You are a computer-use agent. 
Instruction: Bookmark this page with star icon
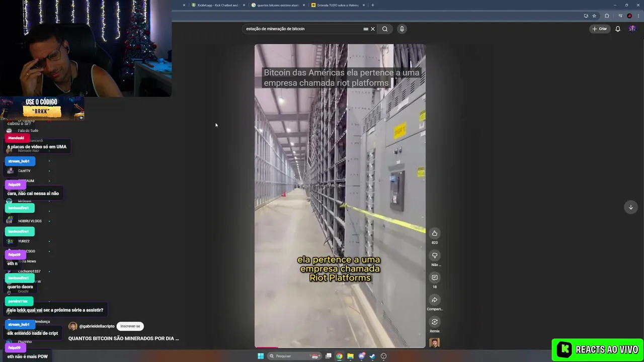(x=594, y=16)
